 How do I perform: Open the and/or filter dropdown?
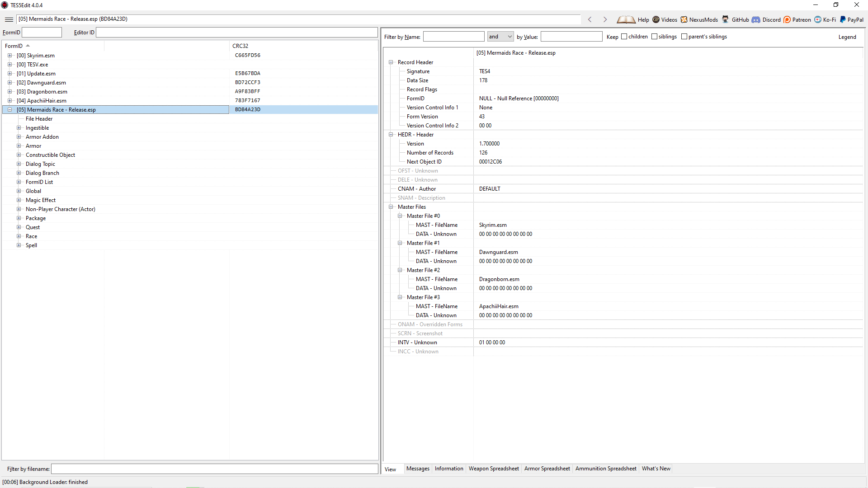(500, 37)
